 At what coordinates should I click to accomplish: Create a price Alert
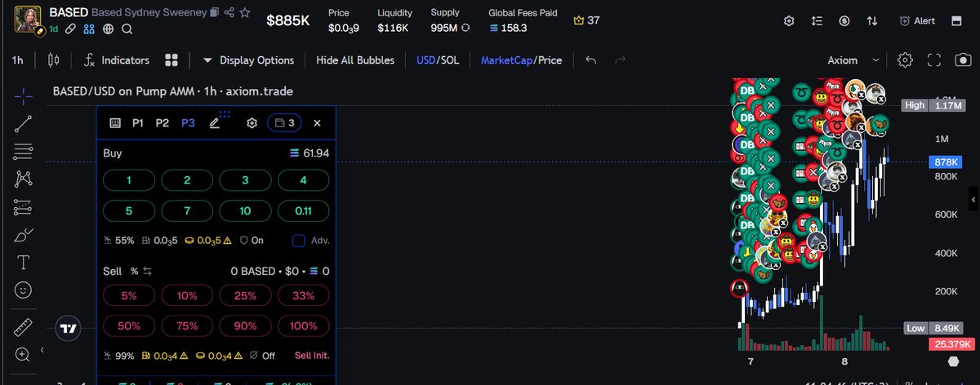[917, 21]
